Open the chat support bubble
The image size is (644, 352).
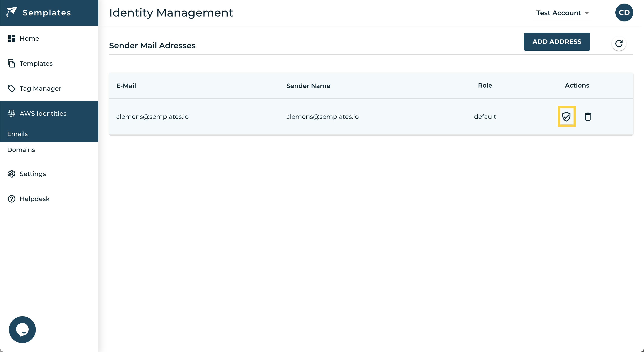click(22, 329)
